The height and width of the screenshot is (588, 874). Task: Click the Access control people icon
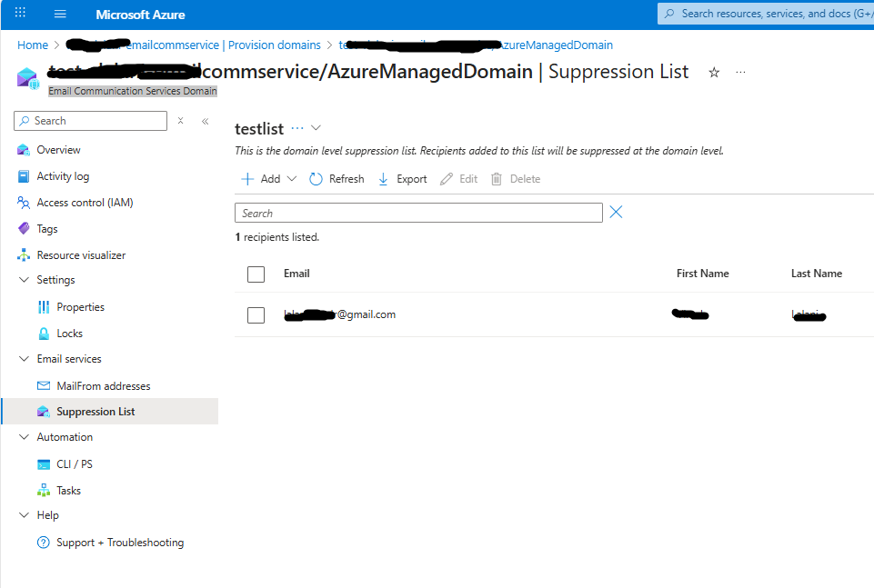[x=24, y=203]
